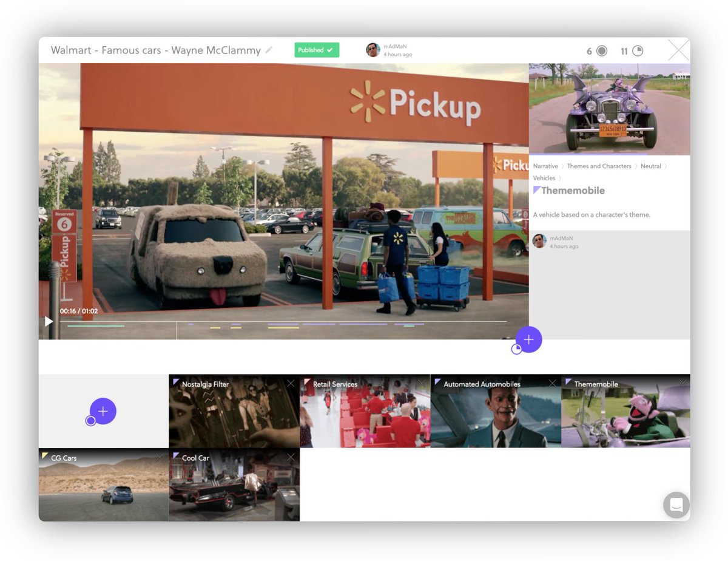Screen dimensions: 728x561
Task: Click the plus button in the empty card
Action: click(103, 411)
